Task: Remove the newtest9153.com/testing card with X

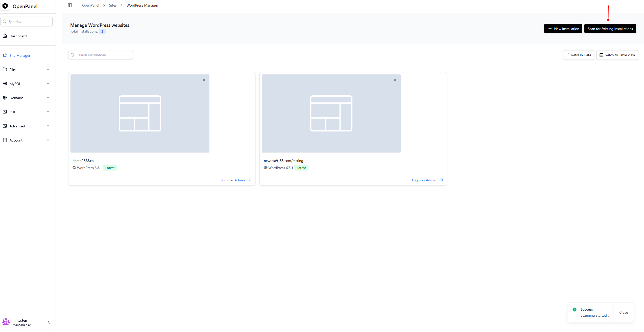Action: coord(395,80)
